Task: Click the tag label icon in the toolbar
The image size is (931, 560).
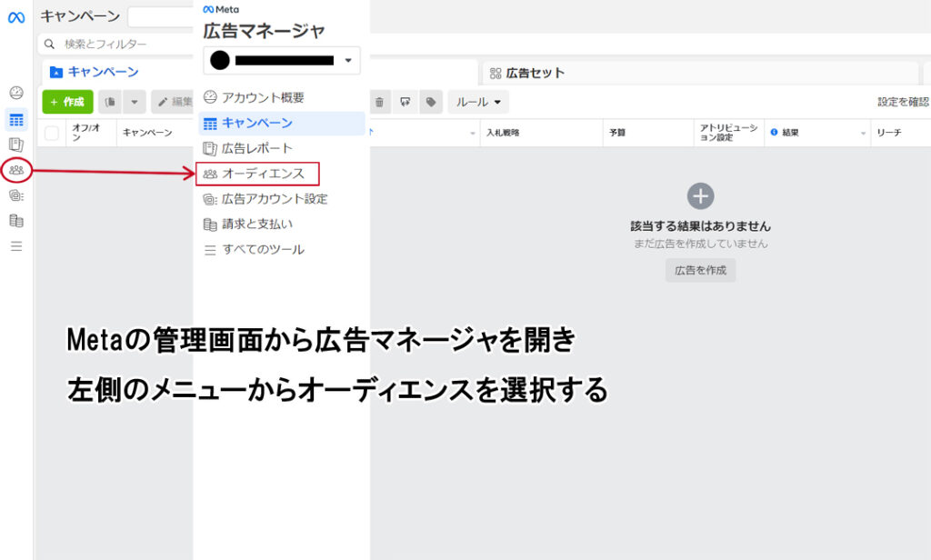Action: [x=429, y=102]
